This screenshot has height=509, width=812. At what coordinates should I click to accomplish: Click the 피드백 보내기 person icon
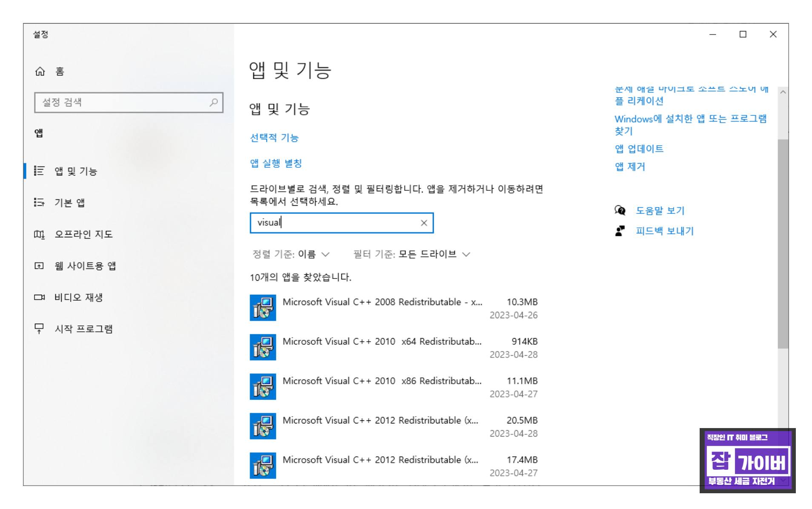620,231
